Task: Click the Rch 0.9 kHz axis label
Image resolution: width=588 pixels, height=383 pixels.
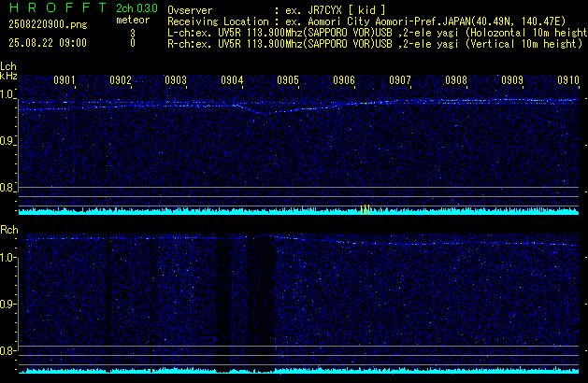Action: (x=7, y=304)
